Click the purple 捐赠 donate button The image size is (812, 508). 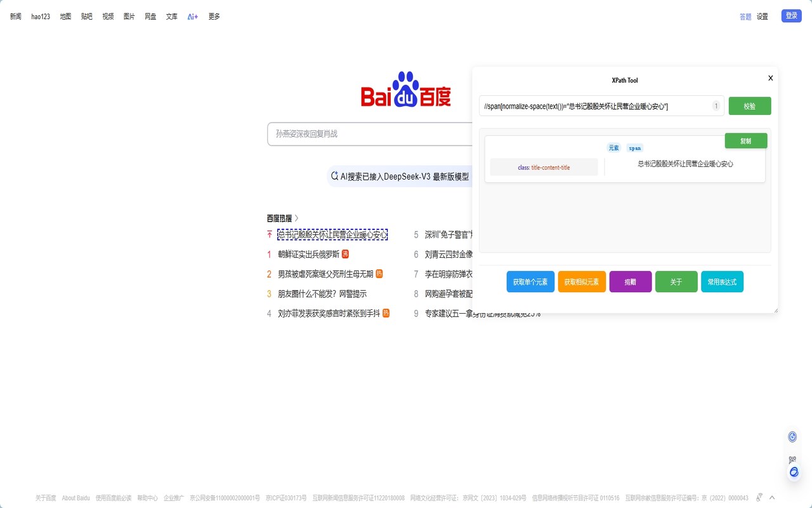[x=631, y=282]
